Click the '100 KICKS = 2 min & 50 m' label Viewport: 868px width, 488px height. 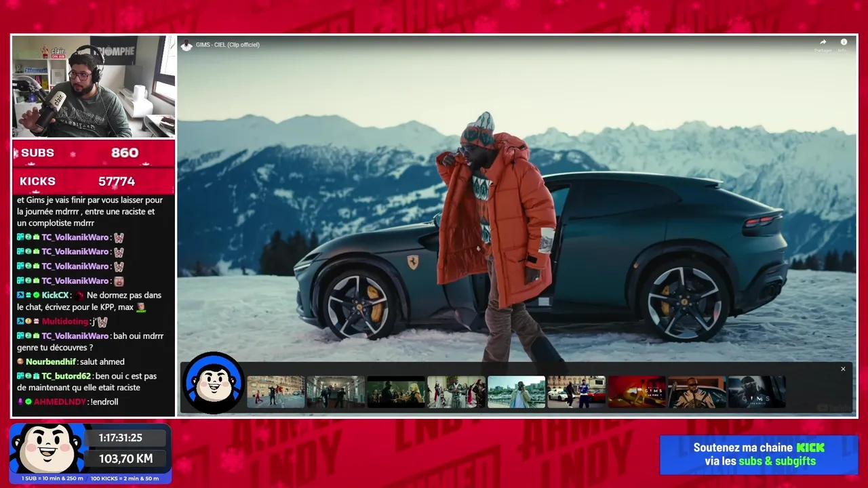(x=125, y=479)
